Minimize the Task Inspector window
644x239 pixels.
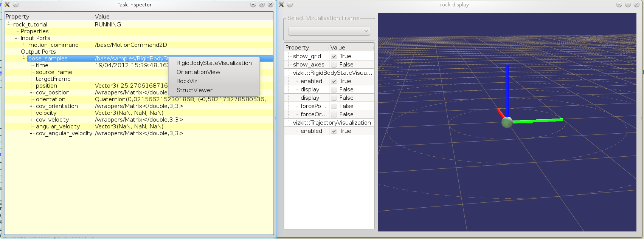(253, 5)
